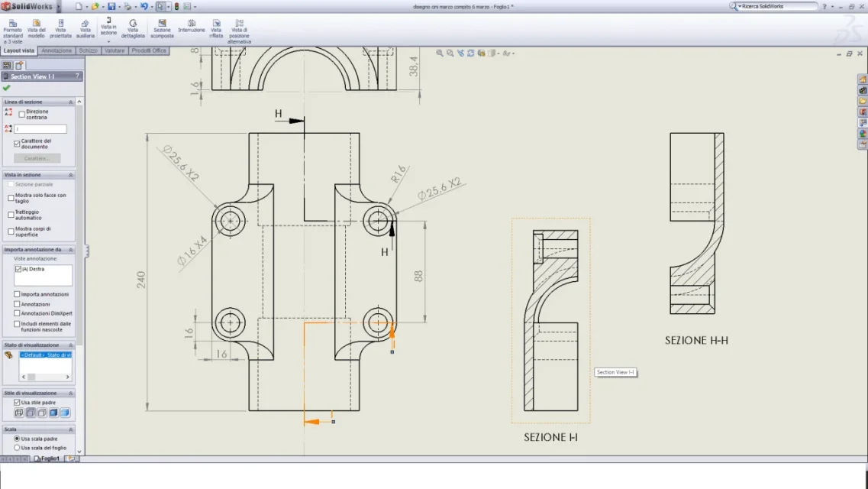
Task: Select shaded with edges style icon
Action: tap(53, 413)
